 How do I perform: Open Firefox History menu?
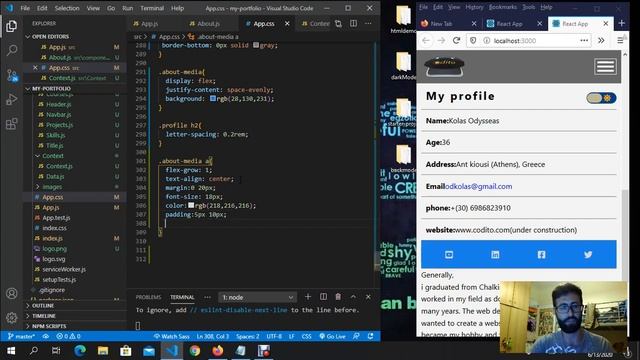pyautogui.click(x=474, y=7)
